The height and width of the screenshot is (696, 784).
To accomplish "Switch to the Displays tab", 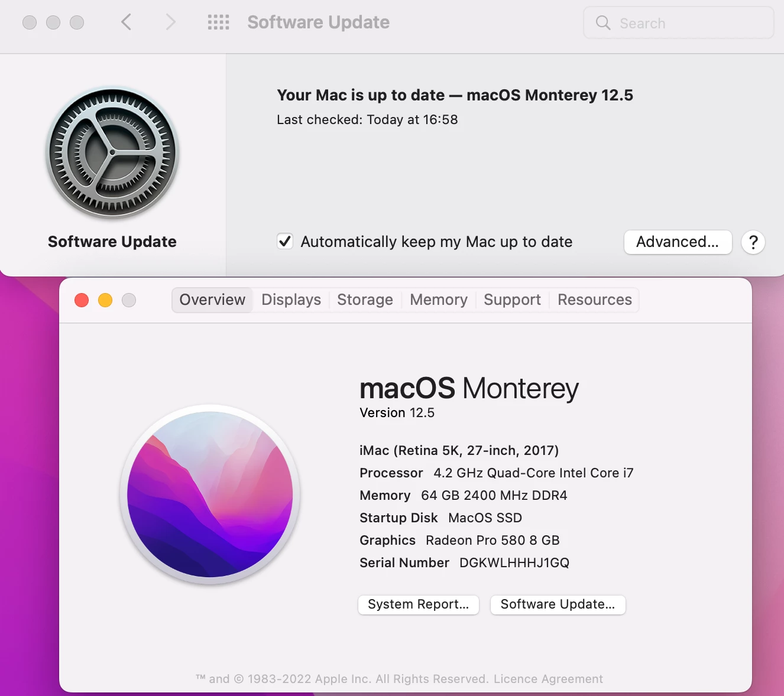I will 291,300.
